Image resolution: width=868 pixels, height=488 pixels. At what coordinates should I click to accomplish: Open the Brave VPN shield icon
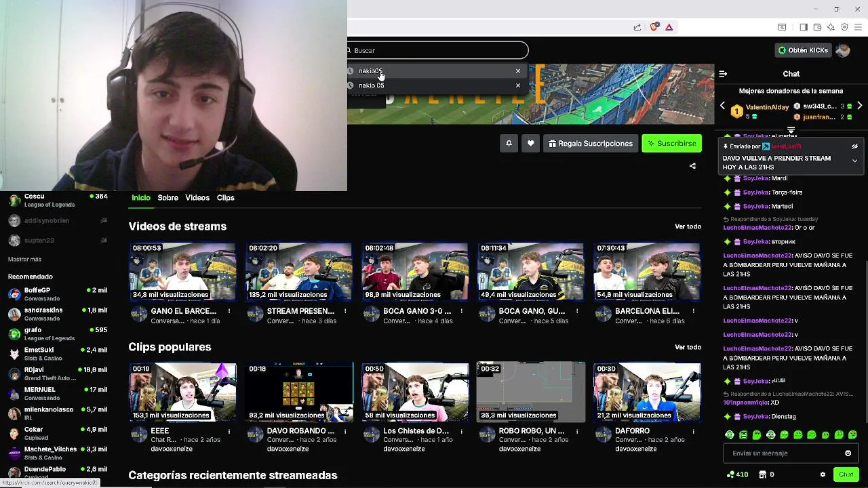click(844, 27)
